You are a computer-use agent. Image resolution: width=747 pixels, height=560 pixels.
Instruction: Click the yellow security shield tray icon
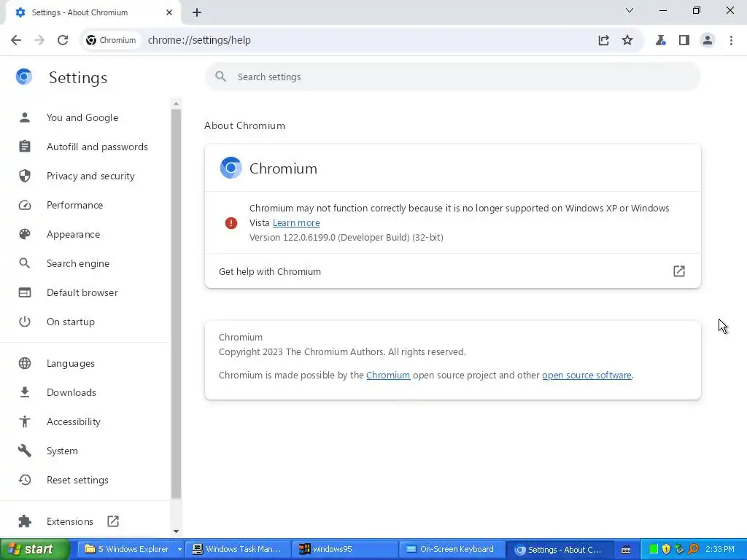(x=666, y=549)
